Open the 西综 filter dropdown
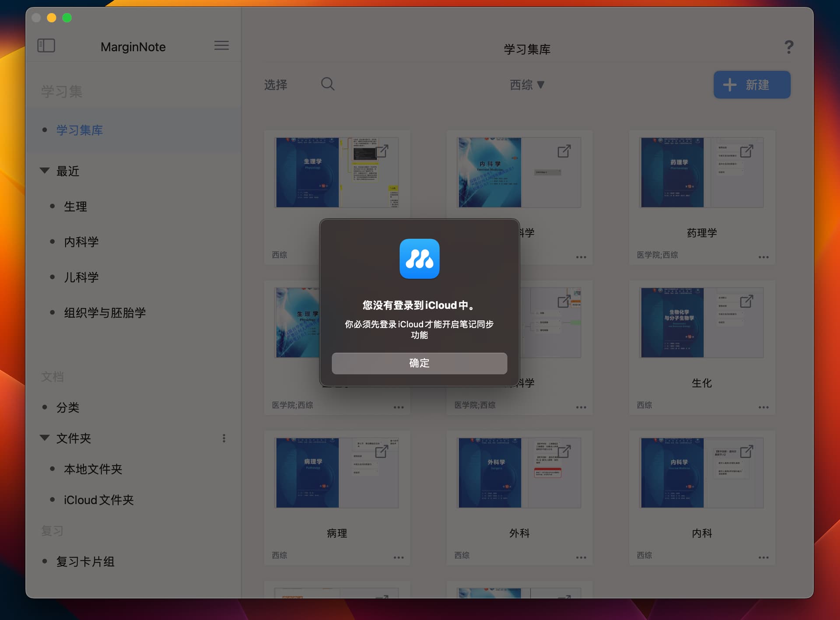 click(527, 85)
